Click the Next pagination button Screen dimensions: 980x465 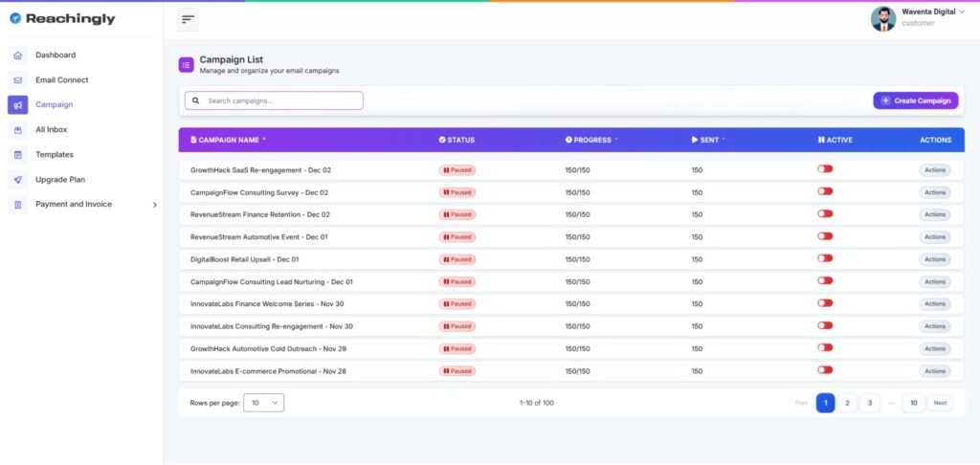click(x=940, y=403)
